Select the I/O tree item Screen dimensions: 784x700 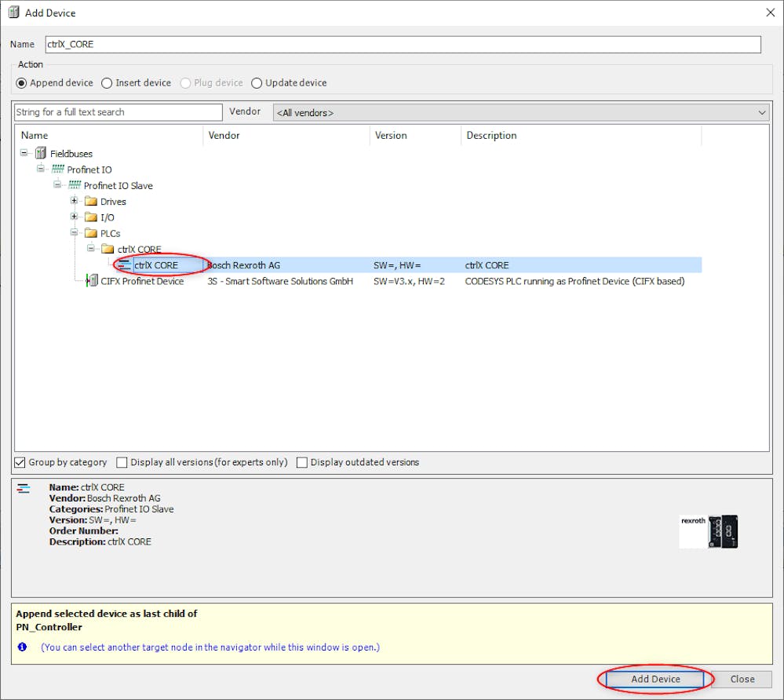(107, 217)
